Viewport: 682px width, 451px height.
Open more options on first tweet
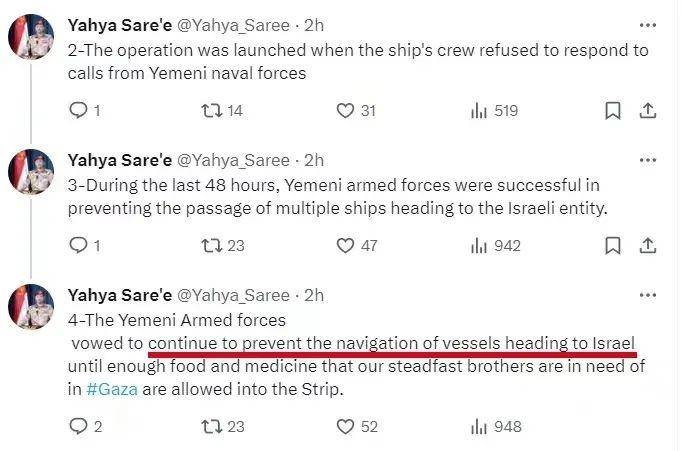648,25
